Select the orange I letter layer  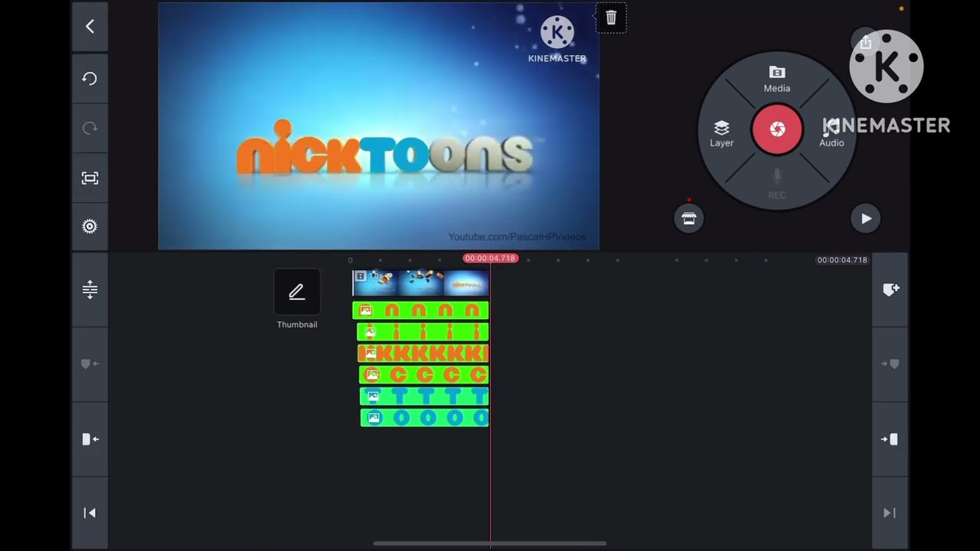tap(423, 332)
